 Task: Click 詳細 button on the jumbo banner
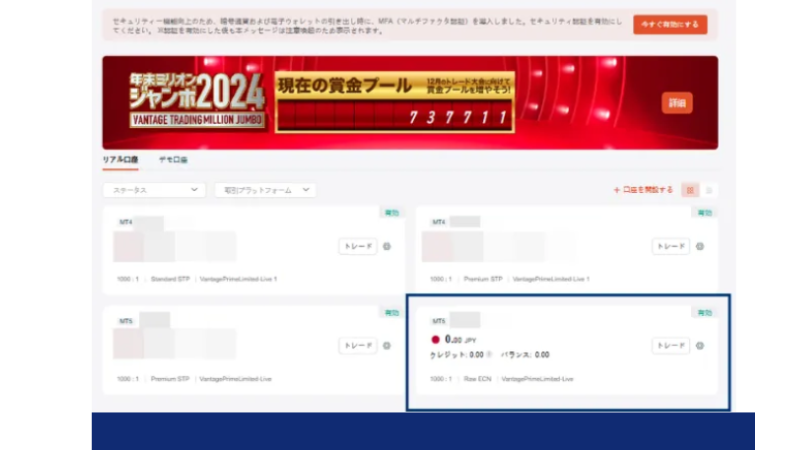tap(677, 102)
